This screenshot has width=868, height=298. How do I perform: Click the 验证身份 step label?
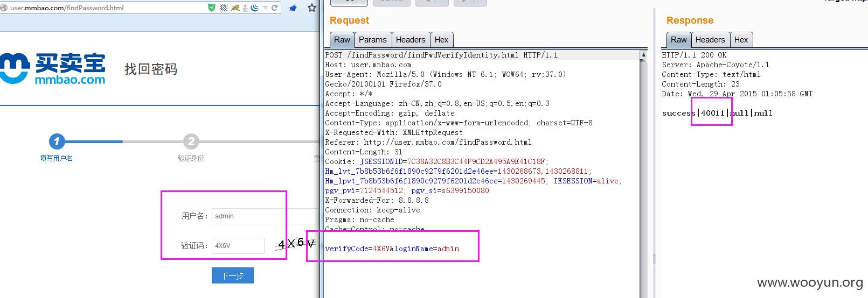point(191,158)
